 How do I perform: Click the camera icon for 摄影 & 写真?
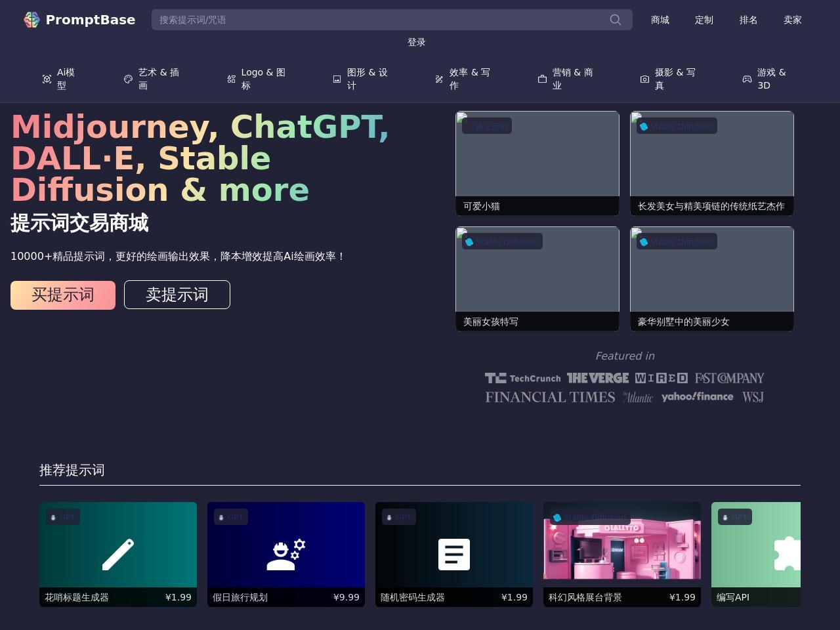[644, 79]
